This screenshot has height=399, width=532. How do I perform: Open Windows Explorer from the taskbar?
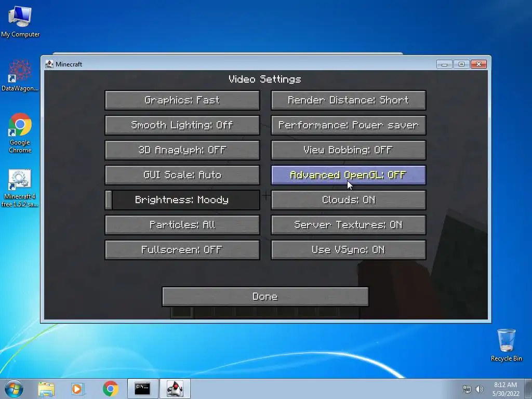pyautogui.click(x=46, y=389)
